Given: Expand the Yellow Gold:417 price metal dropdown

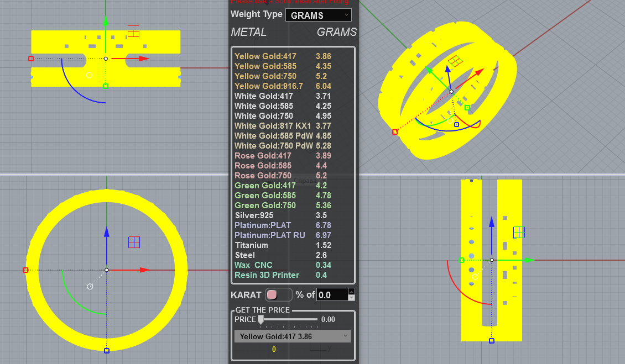Looking at the screenshot, I should coord(293,336).
